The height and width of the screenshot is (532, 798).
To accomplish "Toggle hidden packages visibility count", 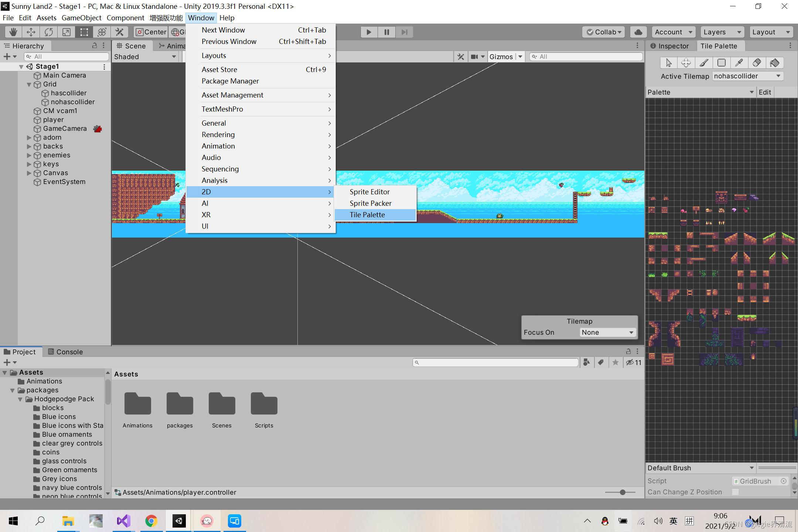I will (634, 362).
